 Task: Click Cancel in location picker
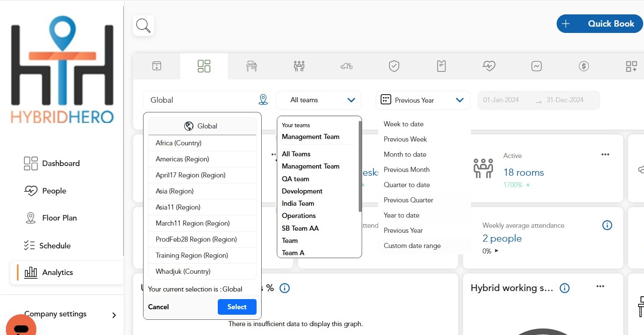click(x=158, y=307)
